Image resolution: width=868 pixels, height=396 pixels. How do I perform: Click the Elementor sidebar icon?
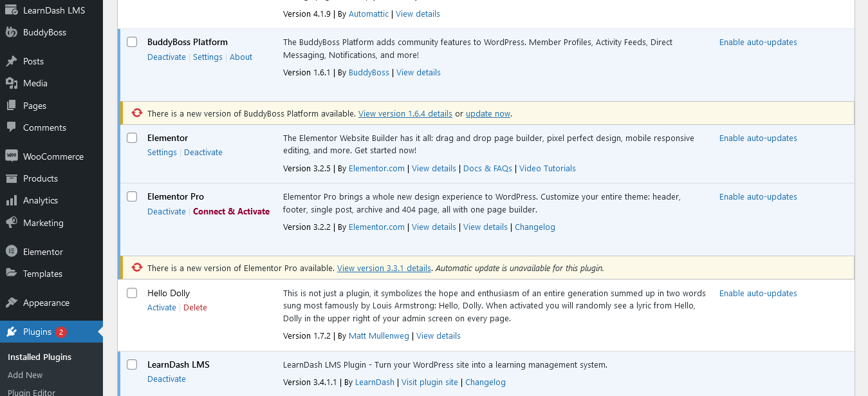[x=12, y=252]
